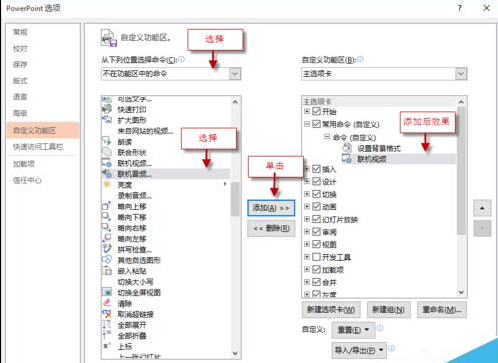The height and width of the screenshot is (363, 498).
Task: Click the 新建选项卡 button
Action: 331,310
